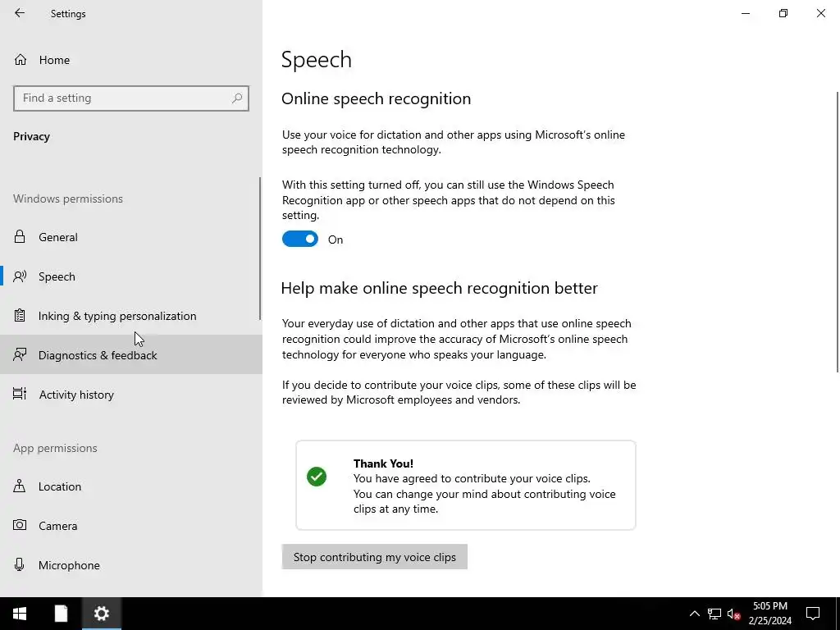Open Camera app permission

(x=131, y=526)
